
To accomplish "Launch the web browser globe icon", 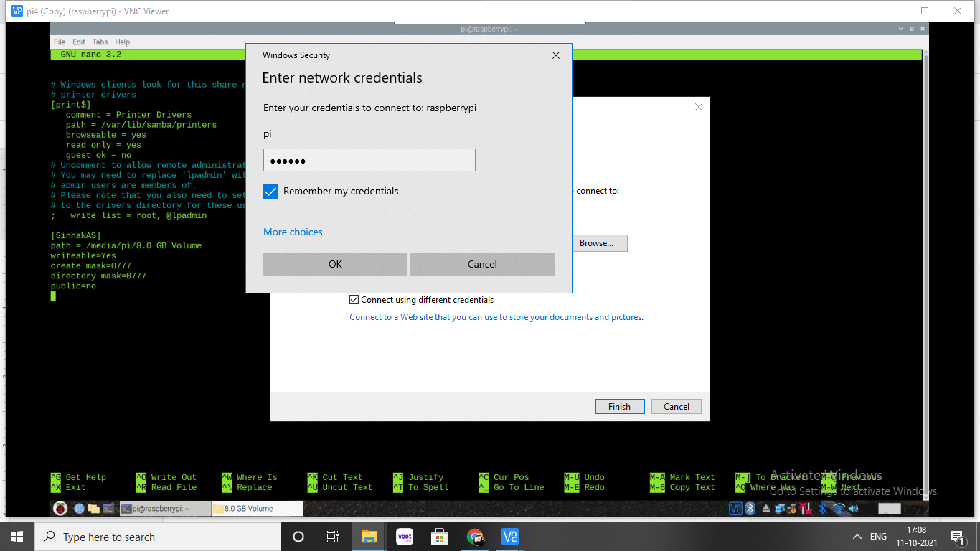I will tap(79, 509).
